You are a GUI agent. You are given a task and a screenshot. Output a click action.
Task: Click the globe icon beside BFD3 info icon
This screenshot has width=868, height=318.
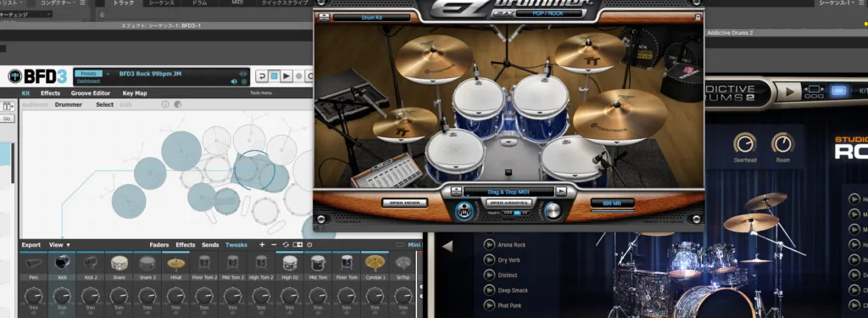tap(178, 104)
